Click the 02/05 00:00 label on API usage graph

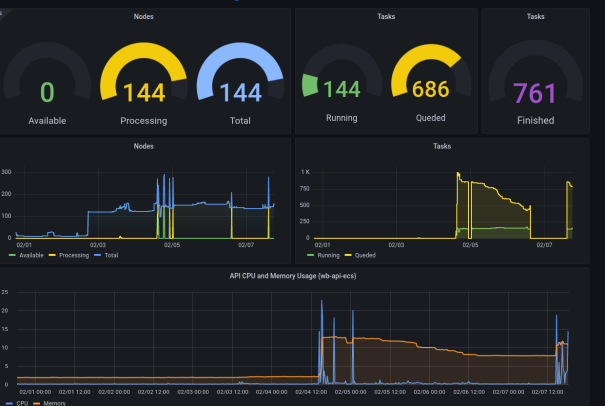pyautogui.click(x=350, y=392)
